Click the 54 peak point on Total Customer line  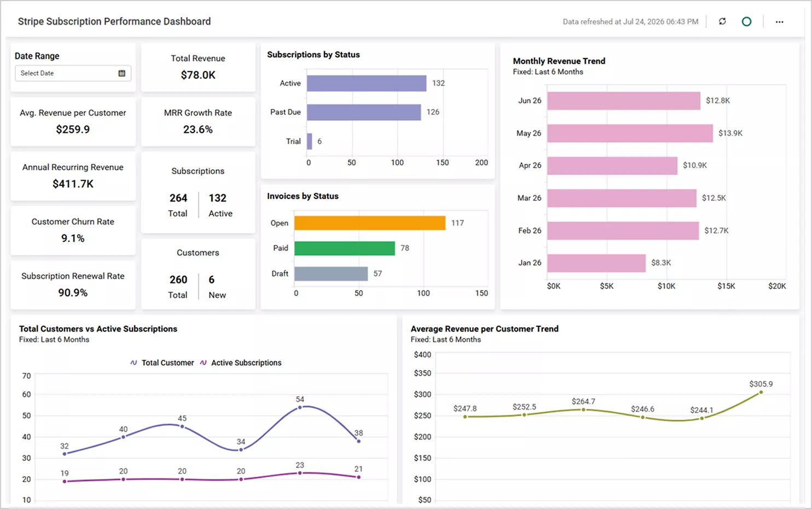click(x=300, y=407)
